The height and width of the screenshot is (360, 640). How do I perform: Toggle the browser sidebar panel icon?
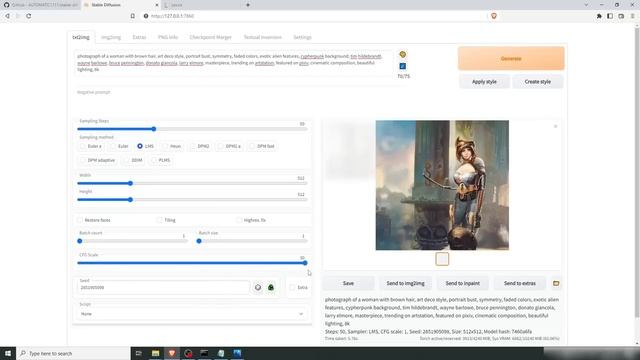coord(610,16)
